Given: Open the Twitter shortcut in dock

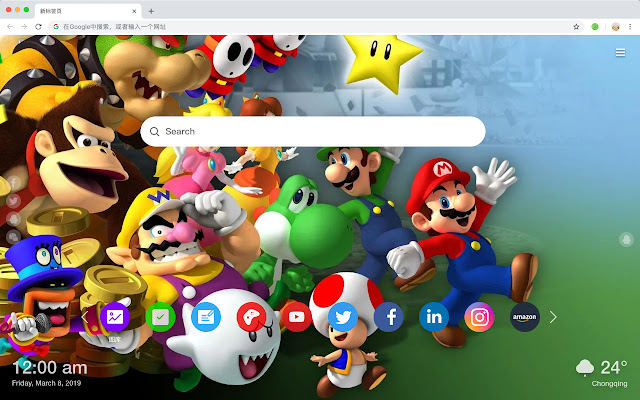Looking at the screenshot, I should click(343, 317).
